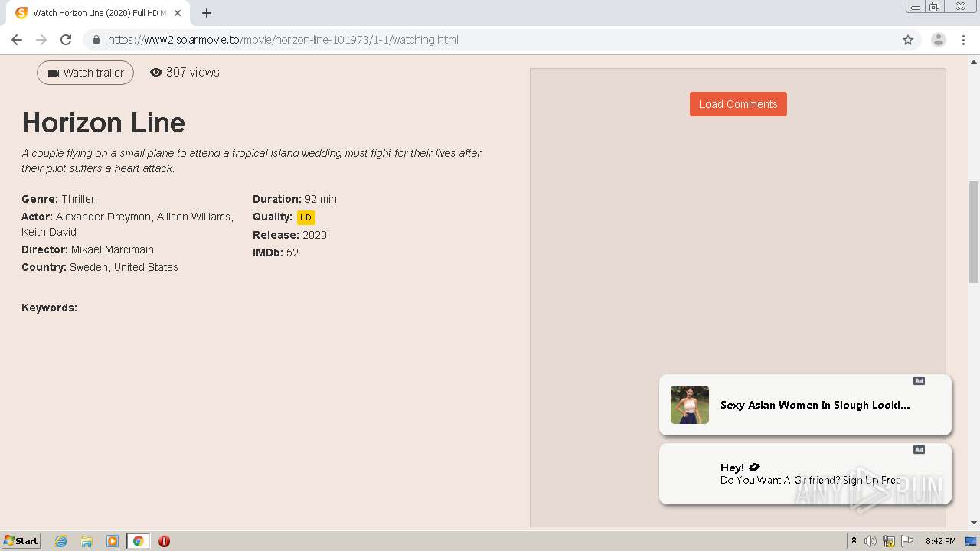Open the Sexy Asian Women ad notification
This screenshot has width=980, height=551.
point(805,405)
